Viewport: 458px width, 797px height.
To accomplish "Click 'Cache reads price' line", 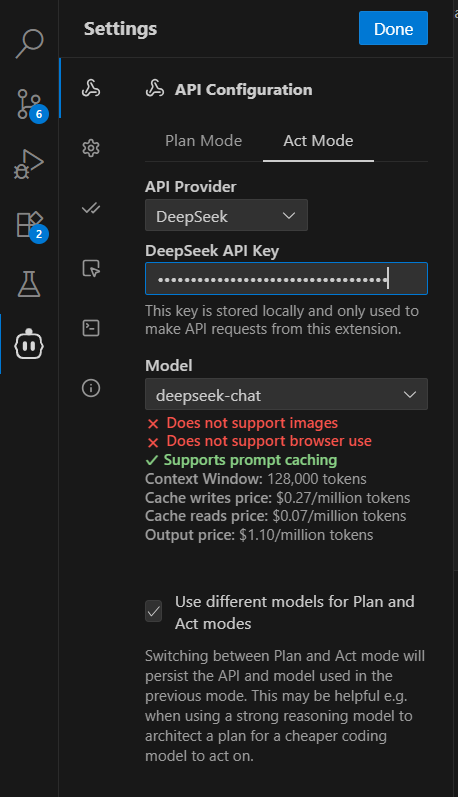I will [276, 516].
